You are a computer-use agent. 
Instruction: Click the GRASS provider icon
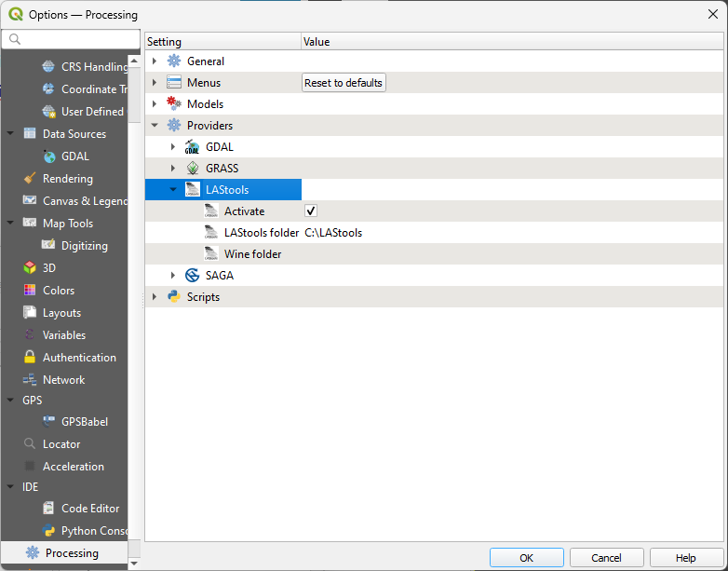pos(192,169)
